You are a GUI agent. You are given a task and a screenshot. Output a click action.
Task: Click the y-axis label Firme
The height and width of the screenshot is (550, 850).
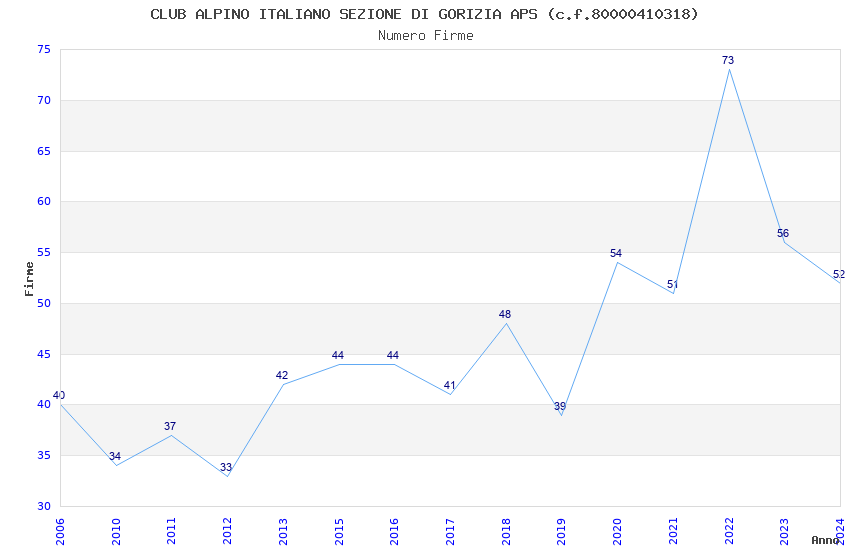(x=29, y=279)
